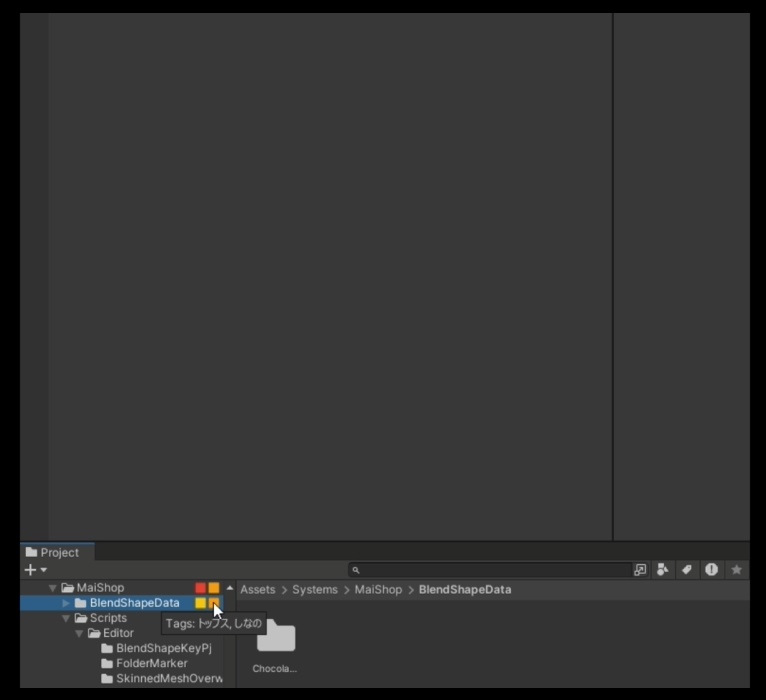This screenshot has width=766, height=700.
Task: Click MaiShop's orange tag marker
Action: coord(214,588)
